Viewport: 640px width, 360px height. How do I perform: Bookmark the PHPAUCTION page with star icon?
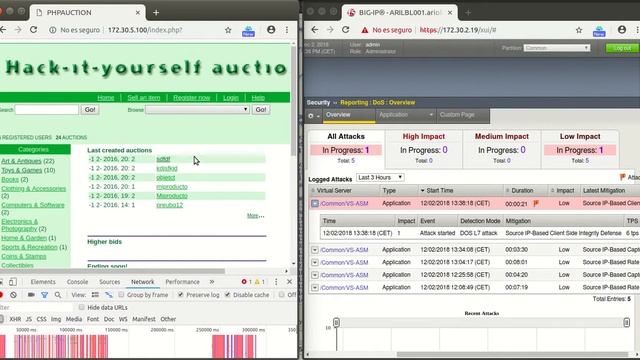(x=228, y=30)
